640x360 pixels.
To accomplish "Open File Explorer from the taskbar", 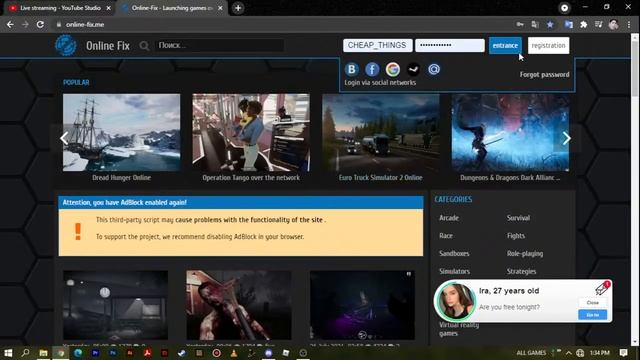I will click(x=43, y=353).
